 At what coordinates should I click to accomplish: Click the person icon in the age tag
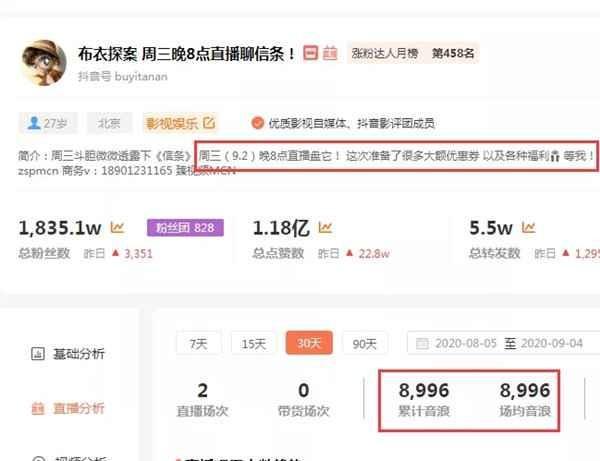[34, 123]
